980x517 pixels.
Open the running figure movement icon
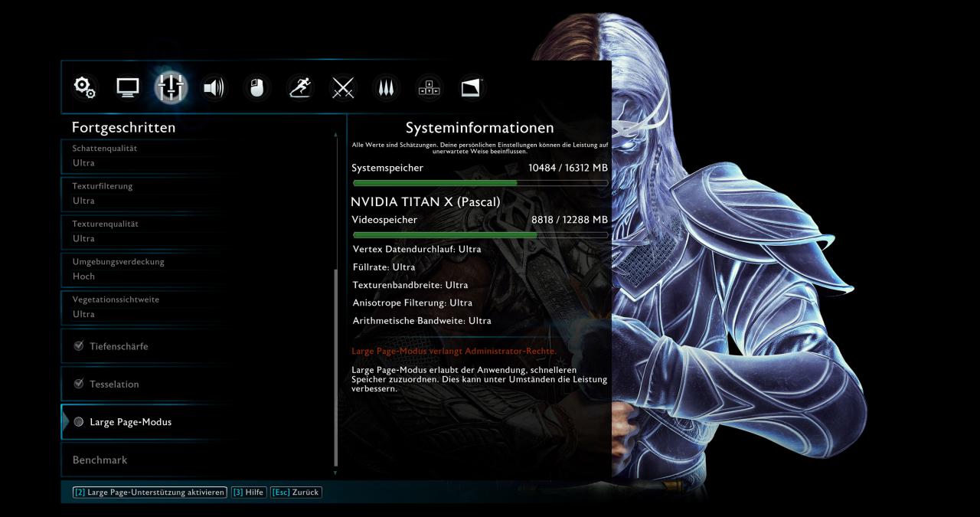pyautogui.click(x=299, y=88)
